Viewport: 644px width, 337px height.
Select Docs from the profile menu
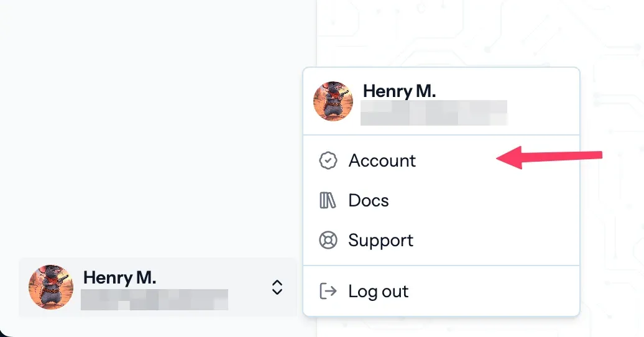tap(369, 201)
